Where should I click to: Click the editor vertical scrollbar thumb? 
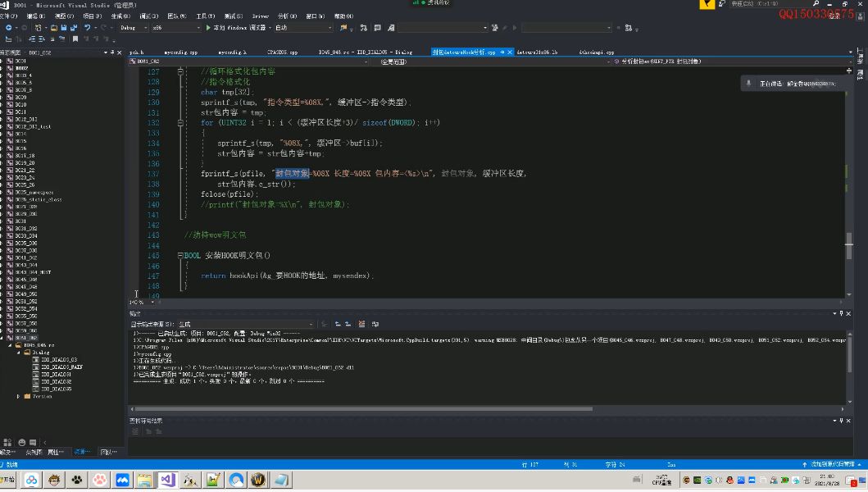point(848,246)
